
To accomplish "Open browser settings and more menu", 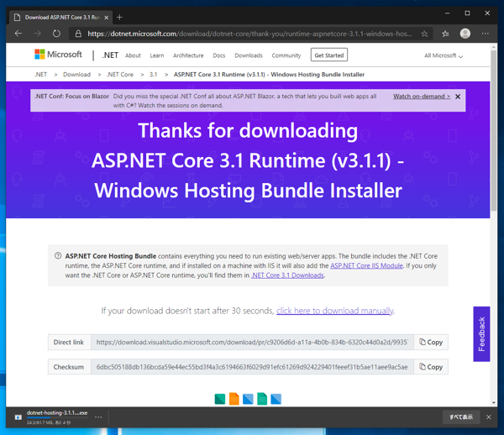I will 485,34.
